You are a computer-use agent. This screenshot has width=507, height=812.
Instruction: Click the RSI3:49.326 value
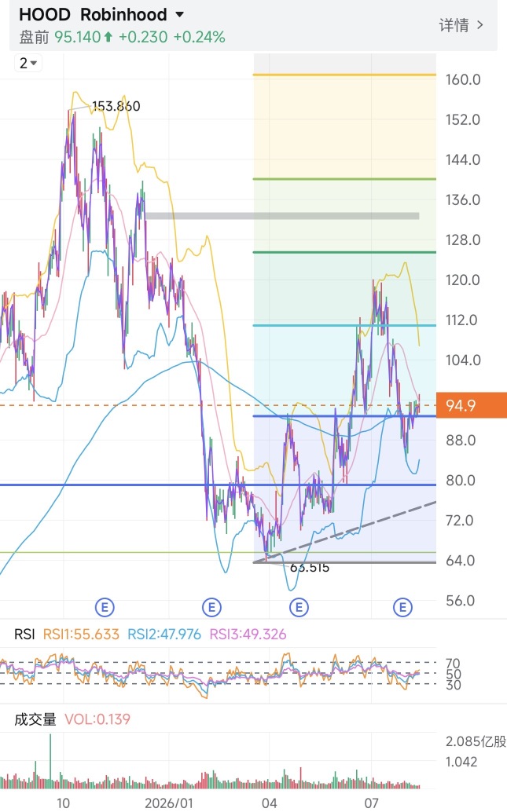point(248,634)
